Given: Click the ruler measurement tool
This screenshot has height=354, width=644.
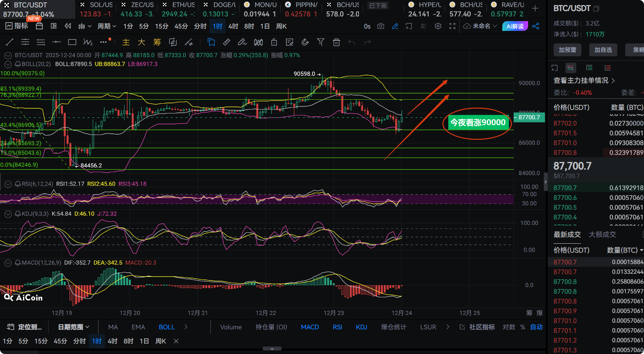Looking at the screenshot, I should click(x=226, y=42).
